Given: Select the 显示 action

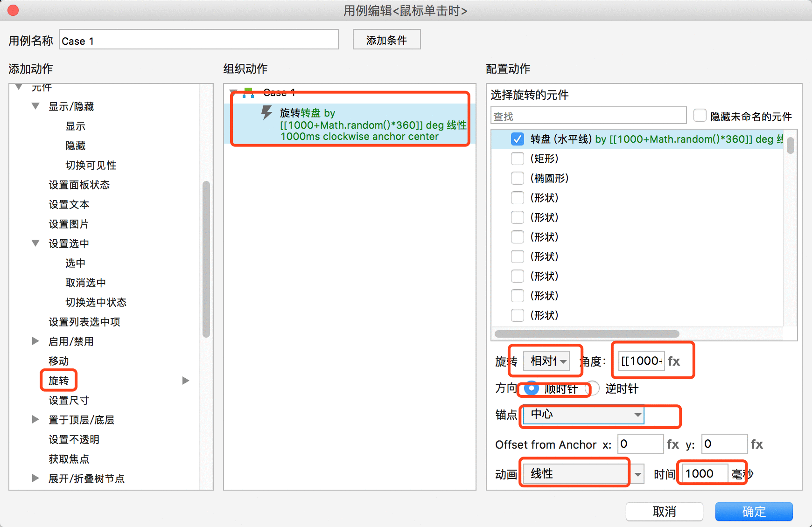Looking at the screenshot, I should [76, 126].
